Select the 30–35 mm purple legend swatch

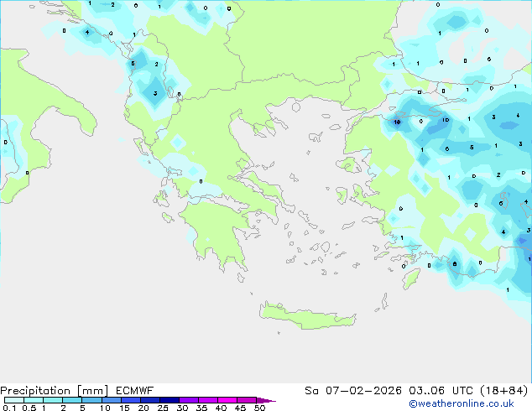(189, 400)
